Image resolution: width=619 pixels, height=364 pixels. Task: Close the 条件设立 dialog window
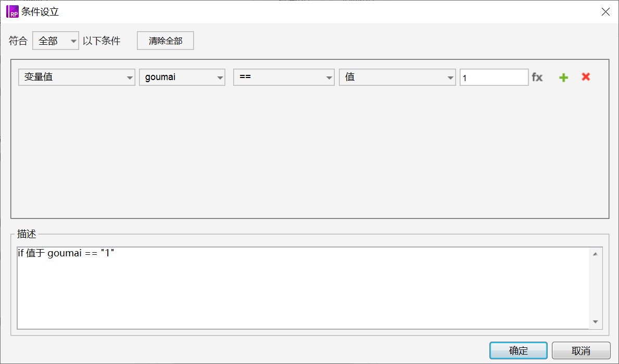(x=605, y=12)
